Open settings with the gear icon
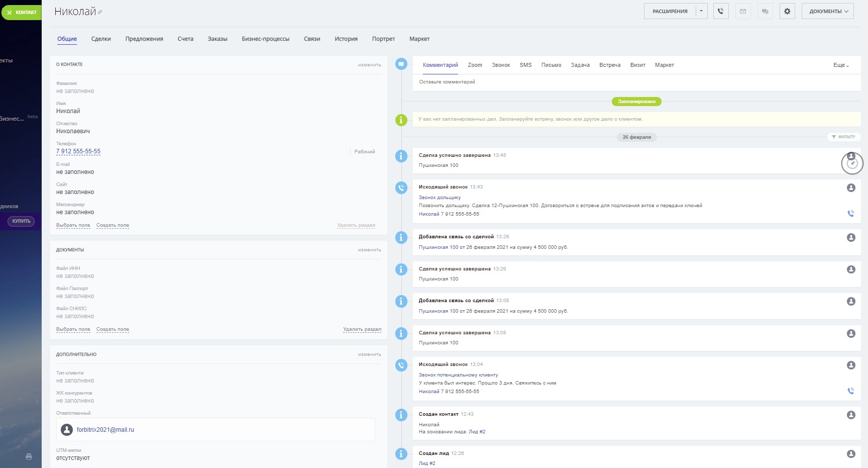Image resolution: width=868 pixels, height=468 pixels. 787,11
